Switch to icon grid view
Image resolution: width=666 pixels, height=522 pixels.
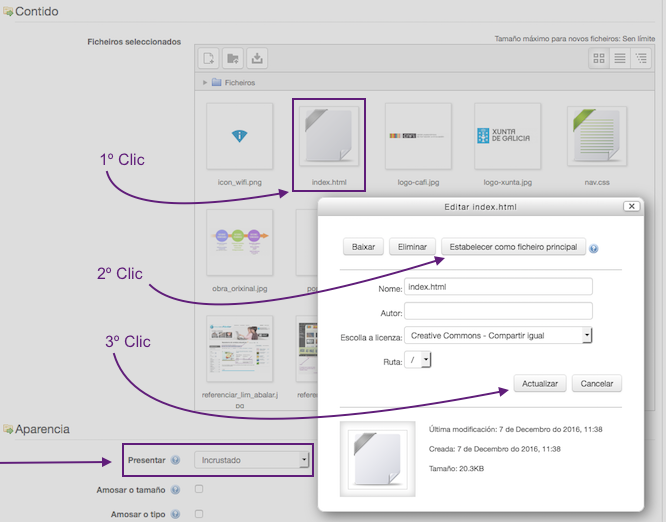[599, 58]
